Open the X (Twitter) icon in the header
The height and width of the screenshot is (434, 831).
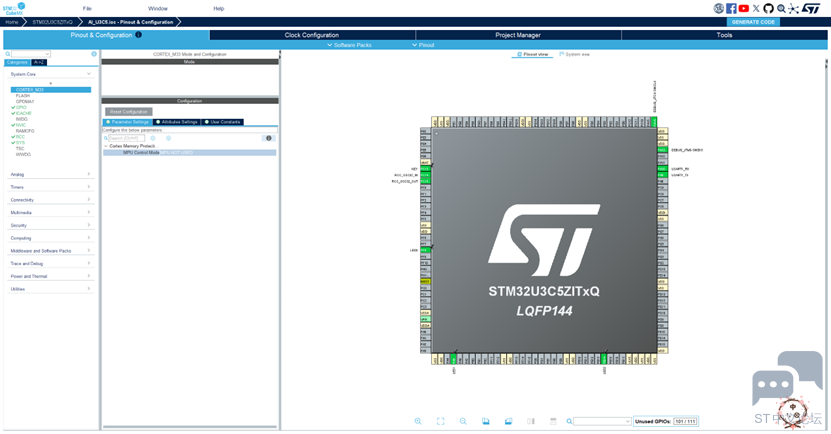[756, 8]
